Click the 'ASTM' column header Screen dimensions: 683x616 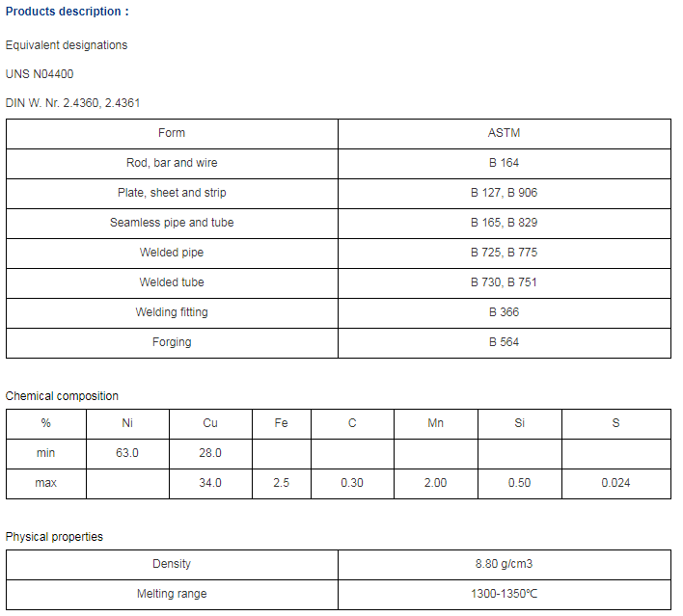[504, 133]
